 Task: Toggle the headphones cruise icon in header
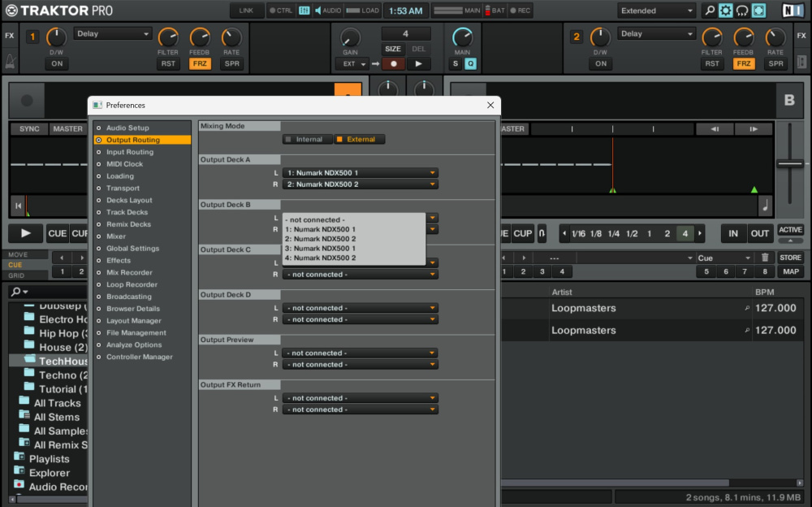(742, 11)
